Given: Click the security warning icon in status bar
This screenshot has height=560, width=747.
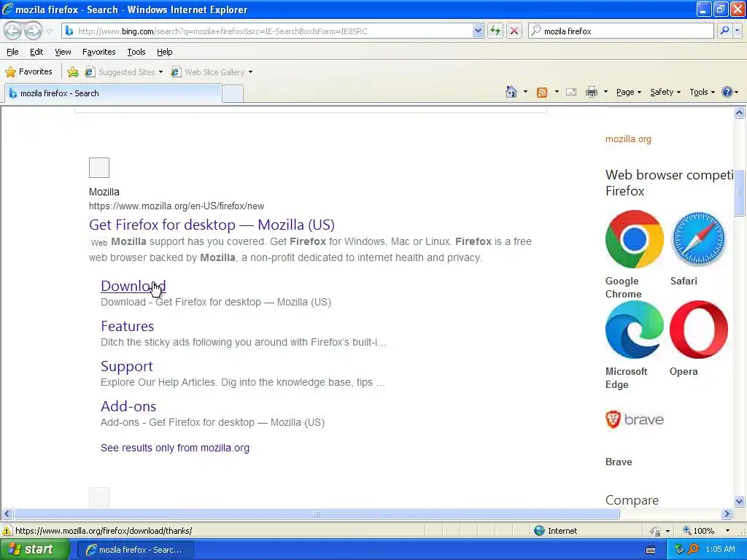Looking at the screenshot, I should [7, 531].
